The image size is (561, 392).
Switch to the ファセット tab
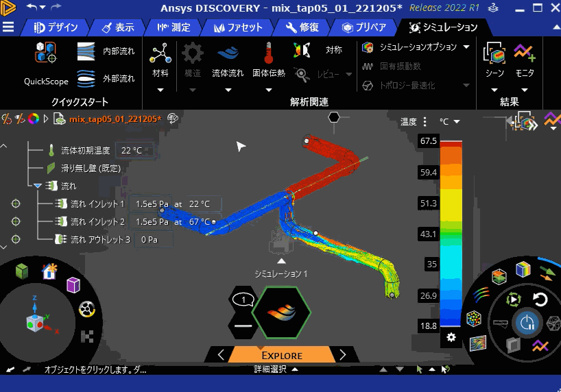[238, 27]
